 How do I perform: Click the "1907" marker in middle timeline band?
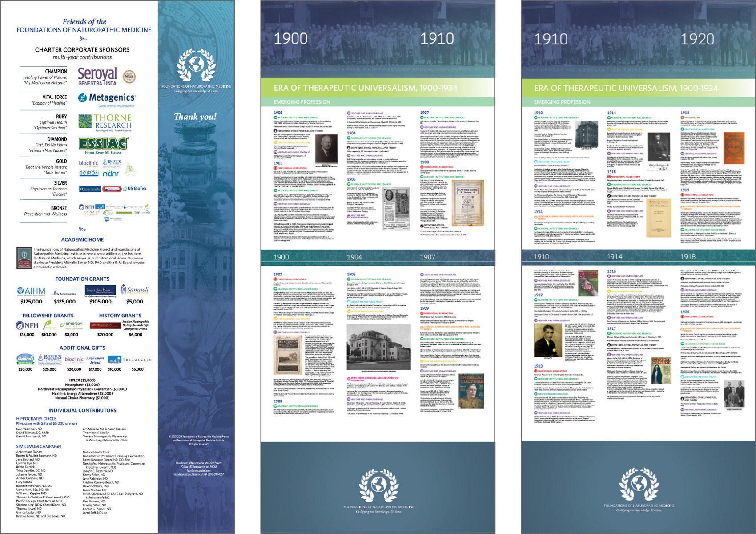427,257
